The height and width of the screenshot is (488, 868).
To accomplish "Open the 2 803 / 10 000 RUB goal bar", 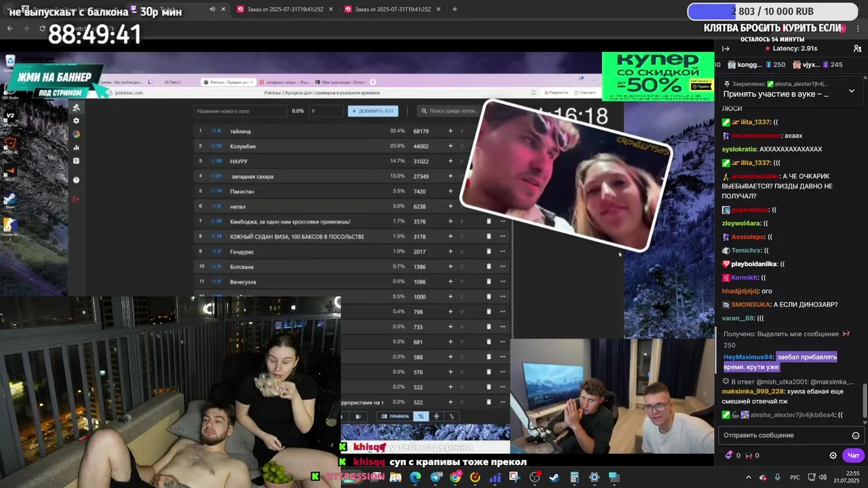I will tap(772, 12).
